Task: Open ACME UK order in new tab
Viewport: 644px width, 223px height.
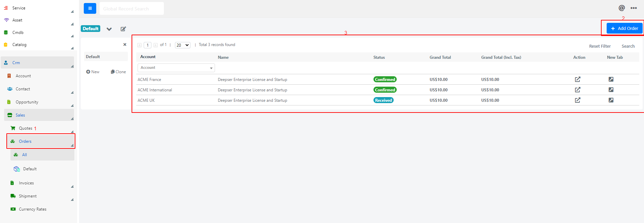Action: 611,100
